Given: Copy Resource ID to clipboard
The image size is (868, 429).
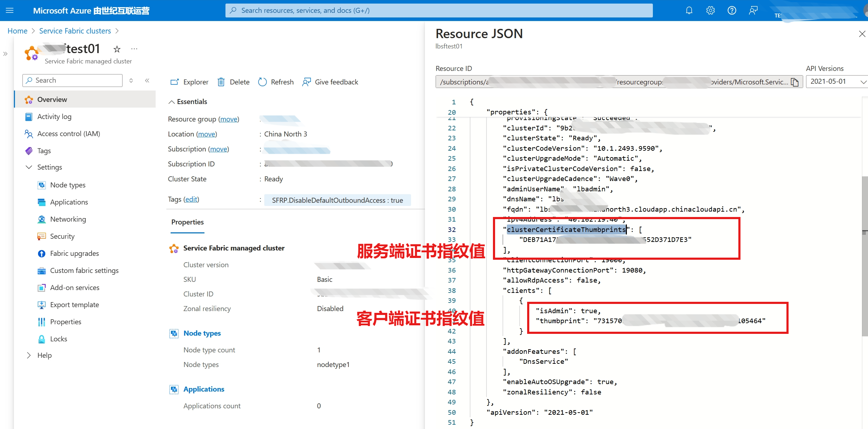Looking at the screenshot, I should click(795, 82).
